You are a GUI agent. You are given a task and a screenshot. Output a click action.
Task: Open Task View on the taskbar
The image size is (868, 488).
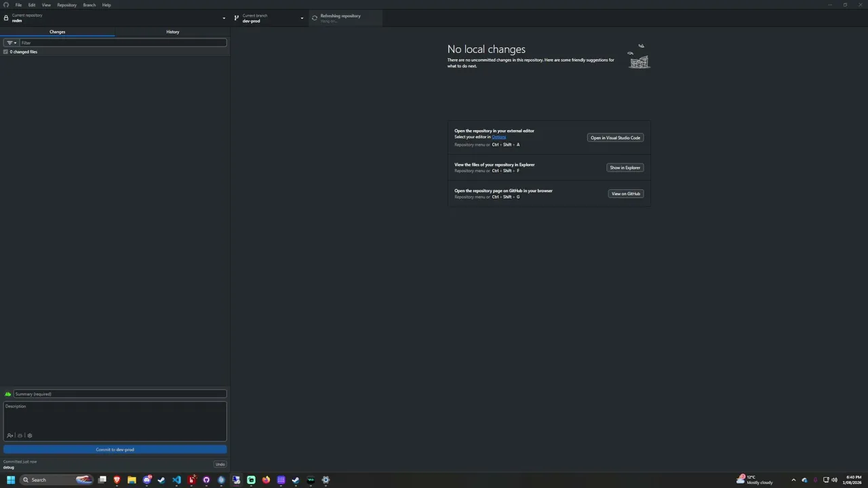(x=102, y=480)
